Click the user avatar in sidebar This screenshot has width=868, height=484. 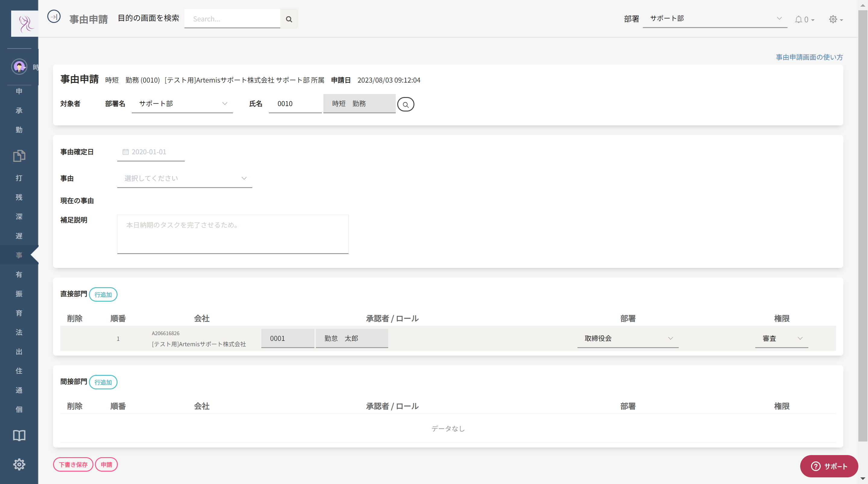[x=19, y=66]
